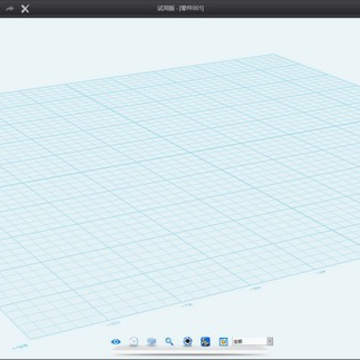Open the dark blue square icon tool
This screenshot has height=360, width=360.
tap(205, 341)
